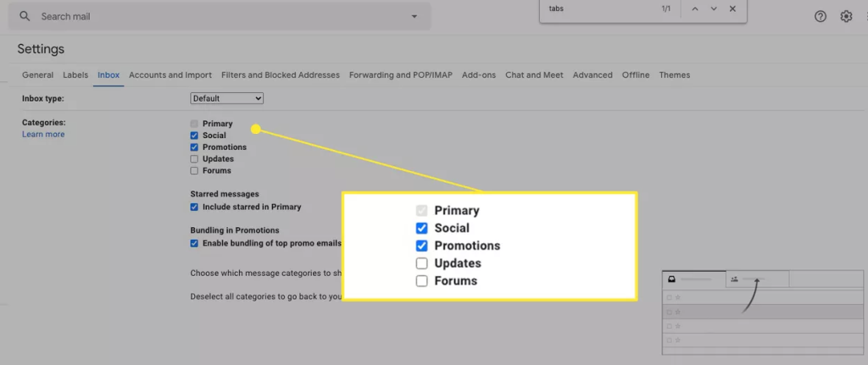Click the 'Categories:' label
The image size is (868, 365).
point(44,123)
